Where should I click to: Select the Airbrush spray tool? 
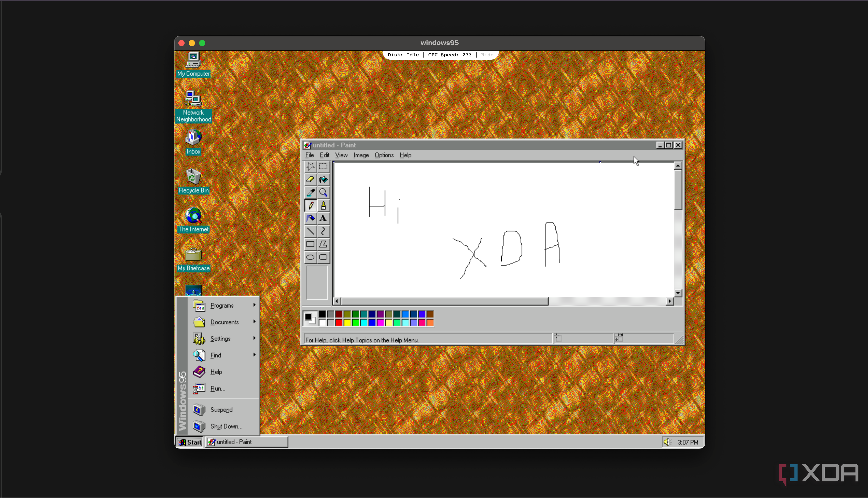click(x=310, y=218)
